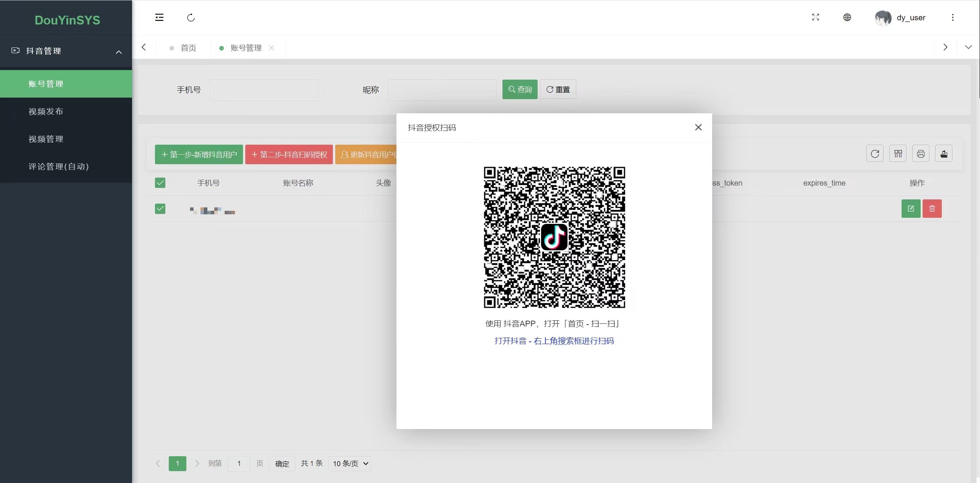Expand the tab options down chevron
The height and width of the screenshot is (483, 980).
[x=968, y=47]
